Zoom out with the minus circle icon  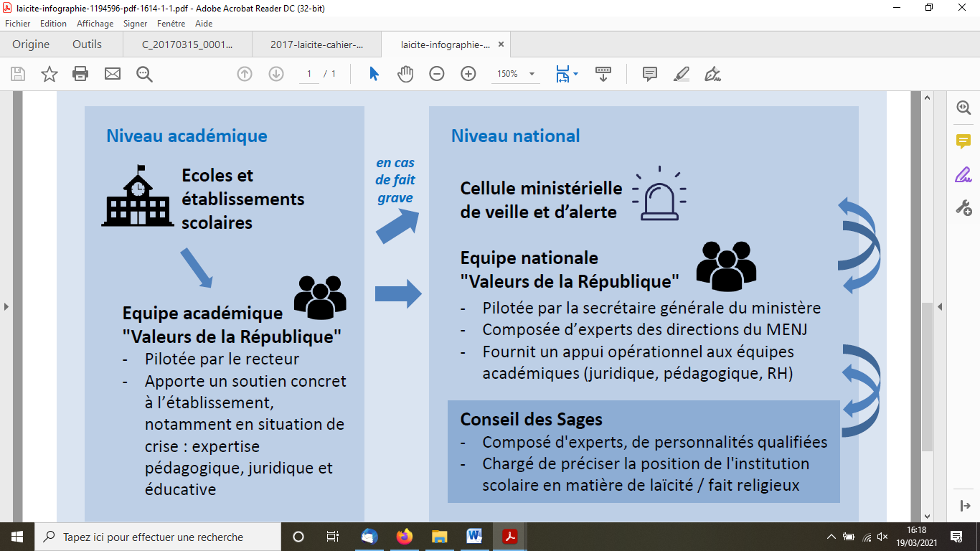[437, 74]
